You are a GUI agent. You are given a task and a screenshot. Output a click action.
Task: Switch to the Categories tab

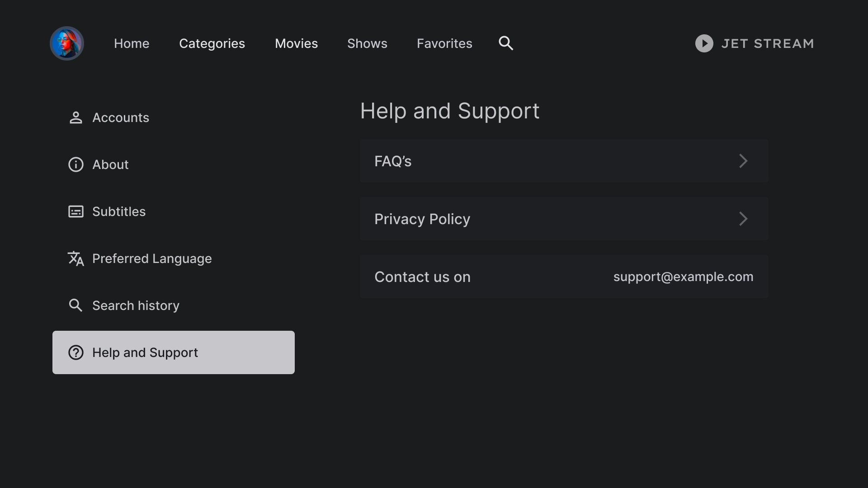click(x=212, y=43)
